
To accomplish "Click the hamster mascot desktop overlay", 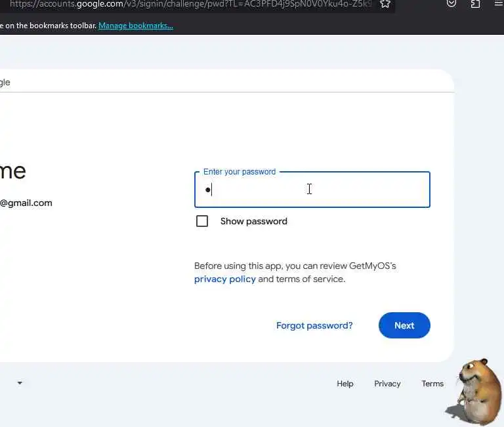I will tap(476, 392).
